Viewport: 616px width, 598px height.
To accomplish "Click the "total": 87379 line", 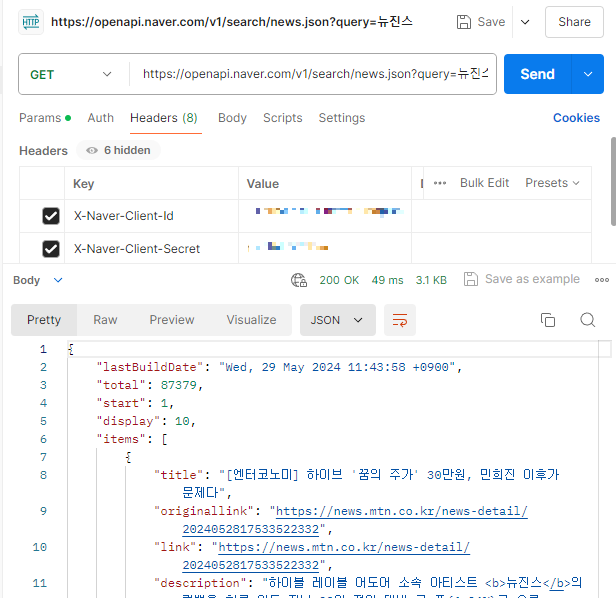I will 149,385.
